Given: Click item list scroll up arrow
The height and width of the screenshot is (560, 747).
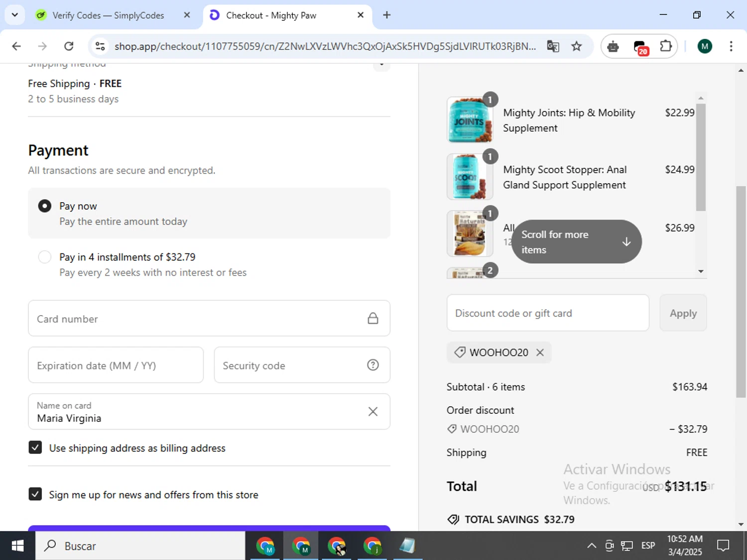Looking at the screenshot, I should point(701,98).
